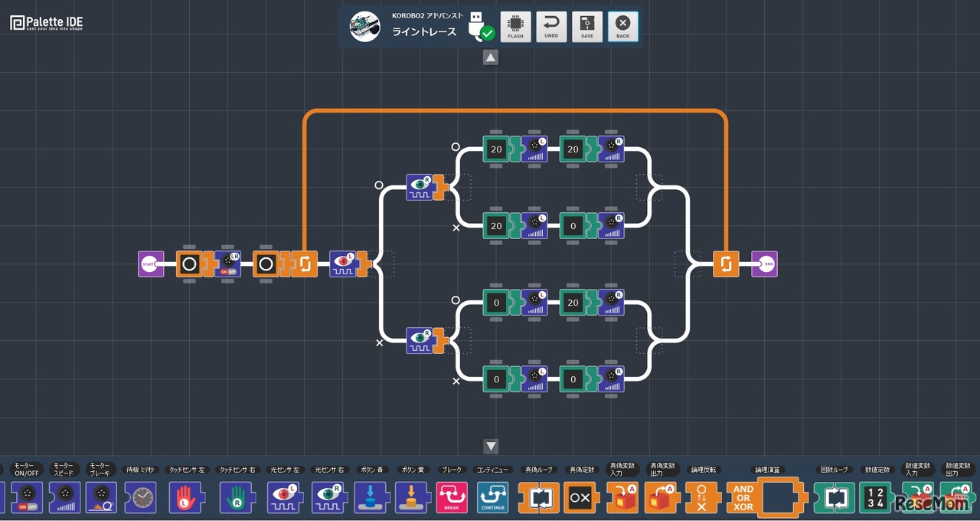Open the USB connection status icon
This screenshot has height=521, width=980.
[x=479, y=27]
